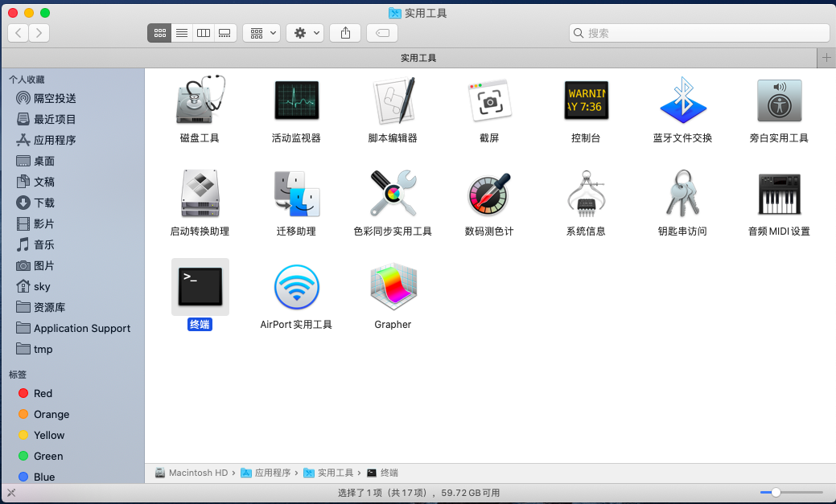The height and width of the screenshot is (504, 836).
Task: Open the 活动监视器 Activity Monitor icon
Action: click(296, 100)
